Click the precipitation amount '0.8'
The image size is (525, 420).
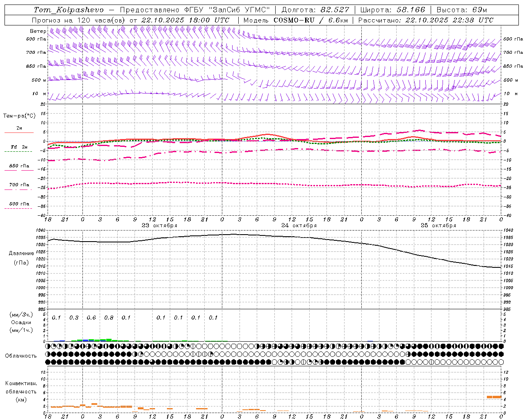pyautogui.click(x=109, y=318)
